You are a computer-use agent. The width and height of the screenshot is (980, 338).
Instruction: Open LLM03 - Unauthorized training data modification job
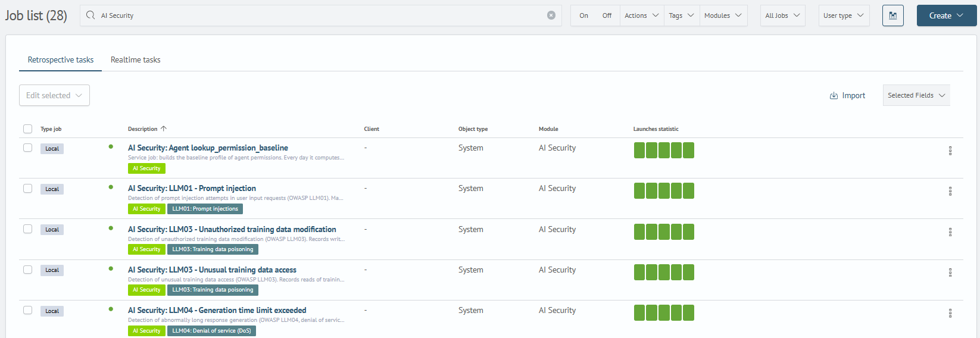(232, 229)
